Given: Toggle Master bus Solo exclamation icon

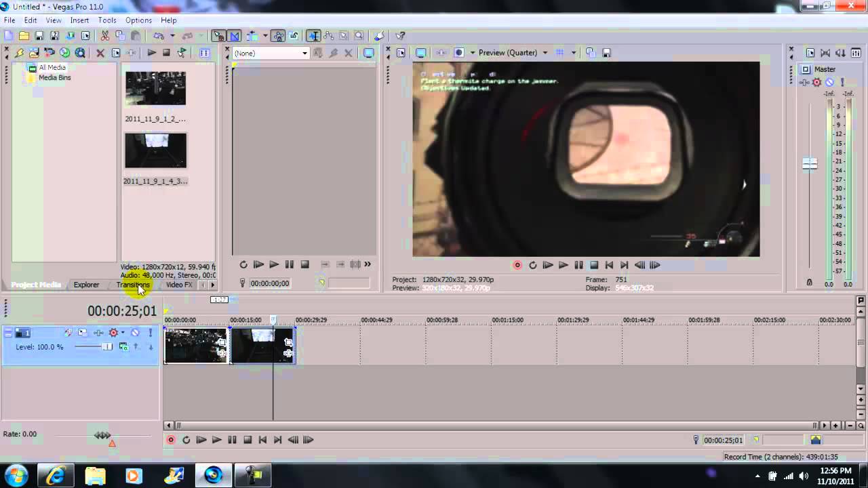Looking at the screenshot, I should (843, 82).
